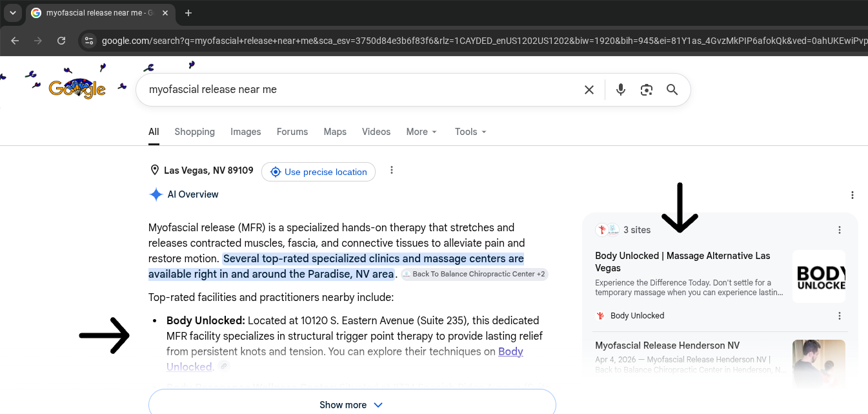868x414 pixels.
Task: Open the sources panel three-dot menu
Action: [840, 230]
